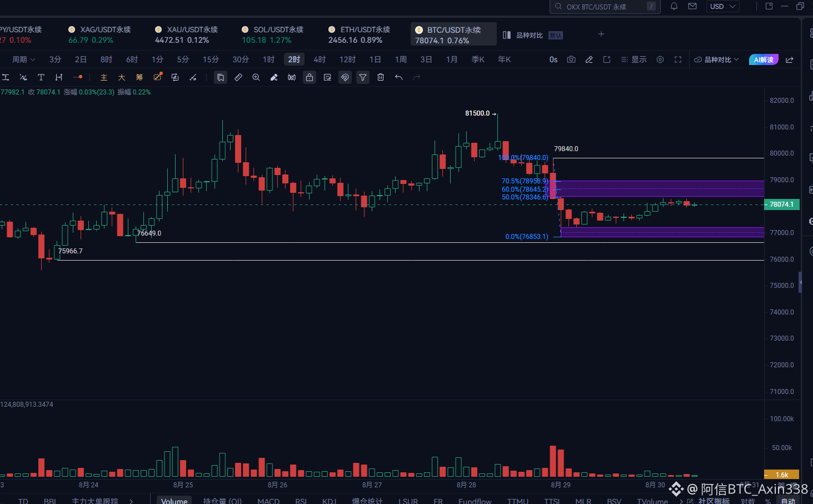This screenshot has height=504, width=813.
Task: Open the chart settings hexagon icon
Action: coord(660,59)
